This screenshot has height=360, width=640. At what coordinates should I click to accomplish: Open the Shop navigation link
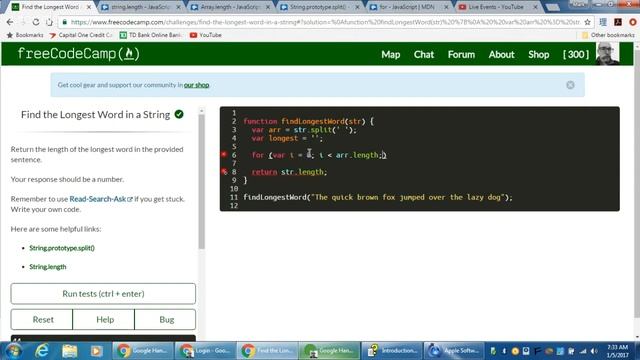(538, 54)
